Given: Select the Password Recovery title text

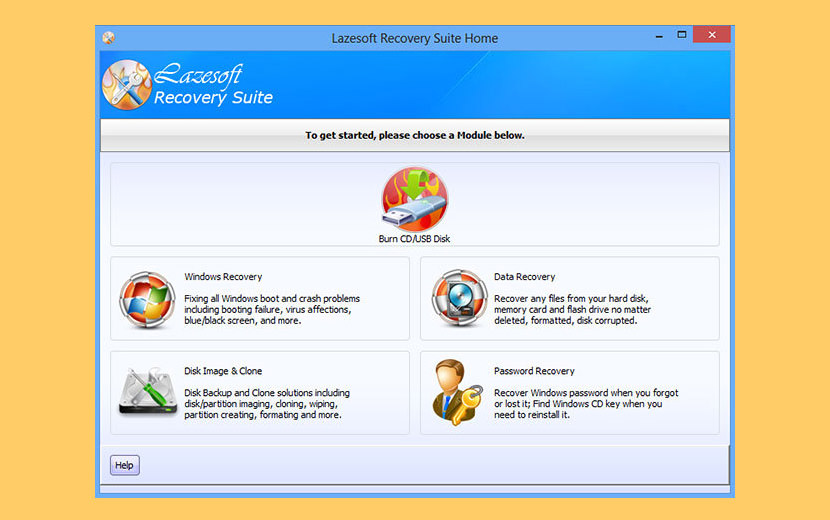Looking at the screenshot, I should pos(534,371).
